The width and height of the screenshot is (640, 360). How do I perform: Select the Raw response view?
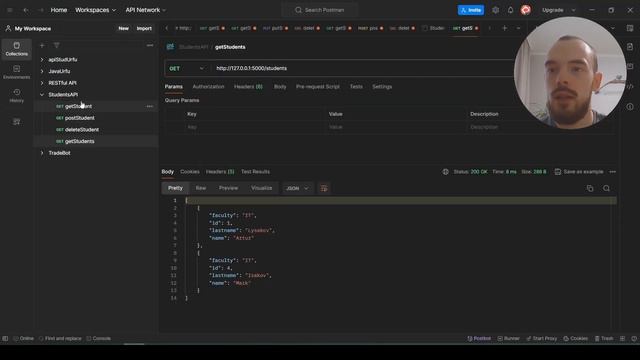coord(201,188)
